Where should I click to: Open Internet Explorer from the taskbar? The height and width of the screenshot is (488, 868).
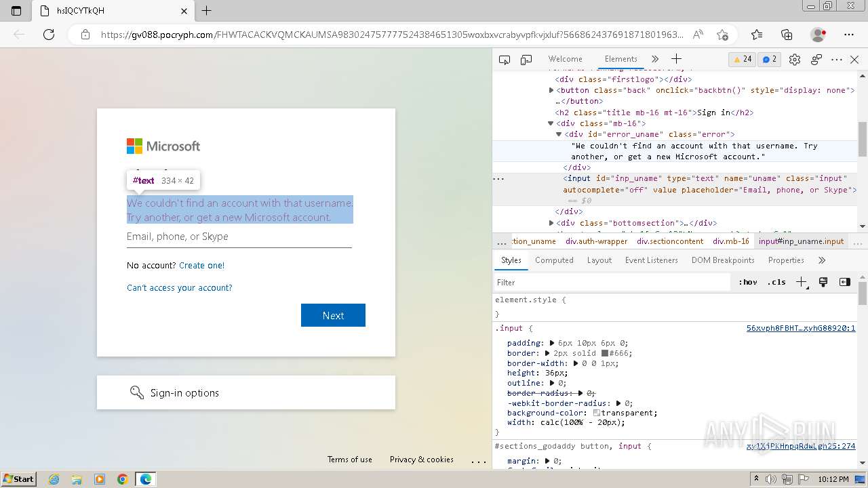click(x=54, y=479)
